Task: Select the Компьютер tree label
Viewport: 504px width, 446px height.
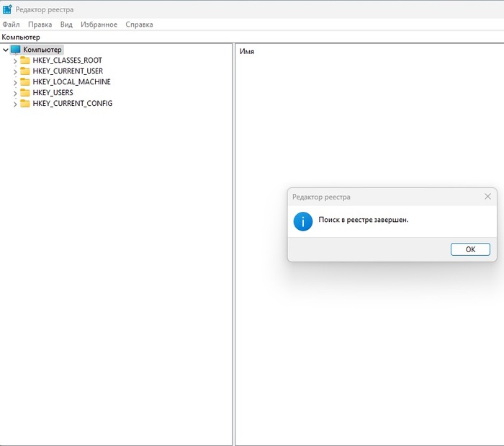Action: click(42, 50)
